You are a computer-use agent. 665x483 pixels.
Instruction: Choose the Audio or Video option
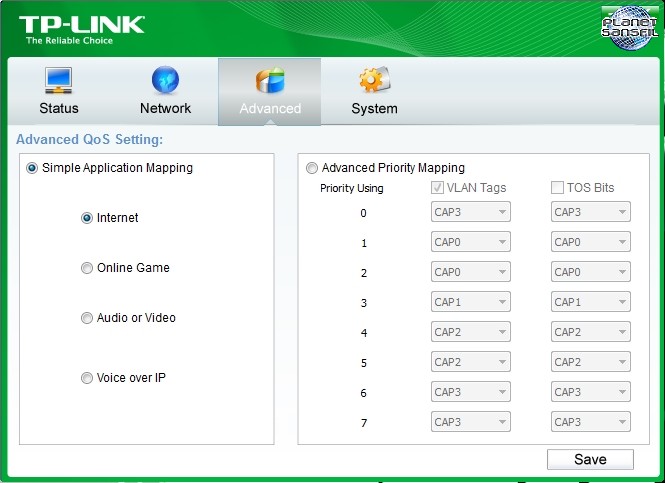pyautogui.click(x=87, y=318)
